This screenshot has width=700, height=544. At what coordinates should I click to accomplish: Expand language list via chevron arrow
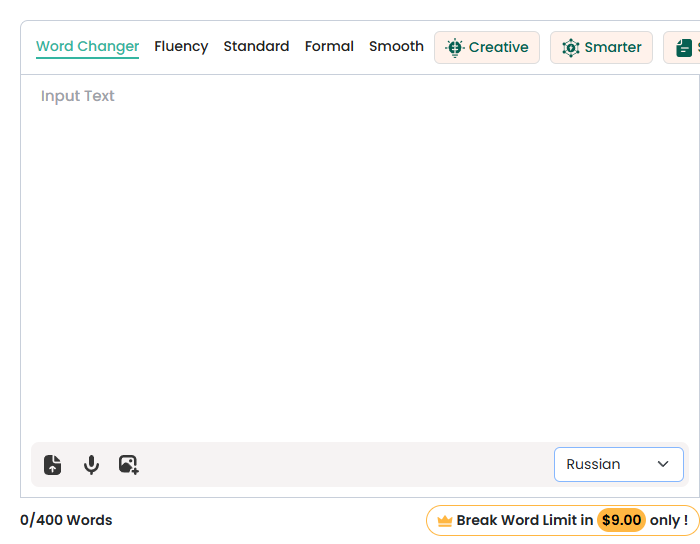pyautogui.click(x=663, y=464)
